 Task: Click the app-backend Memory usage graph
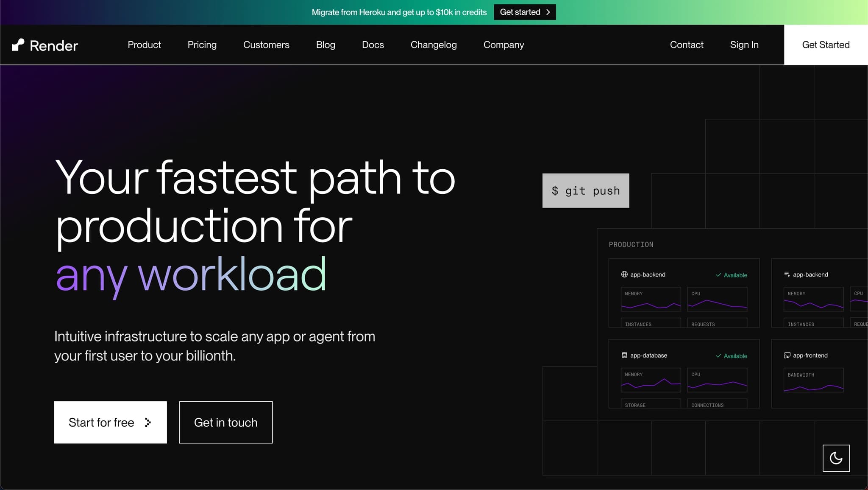[x=651, y=300]
